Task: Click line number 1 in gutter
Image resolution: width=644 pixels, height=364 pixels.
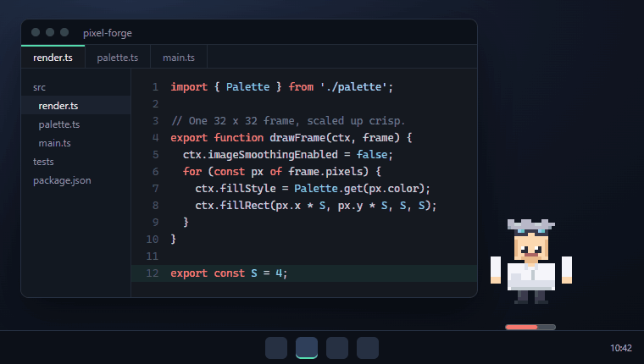Action: point(155,87)
